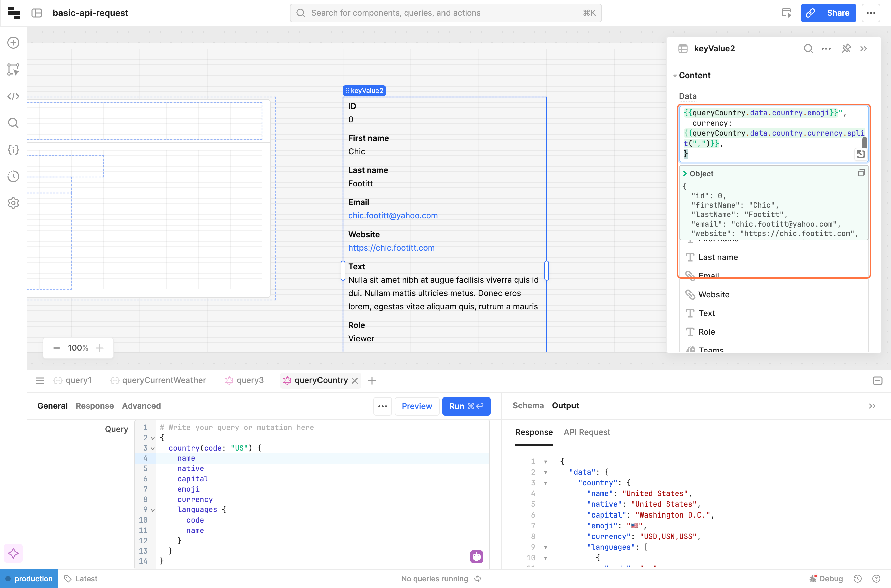Expand the Object preview chevron
This screenshot has width=891, height=588.
tap(685, 174)
